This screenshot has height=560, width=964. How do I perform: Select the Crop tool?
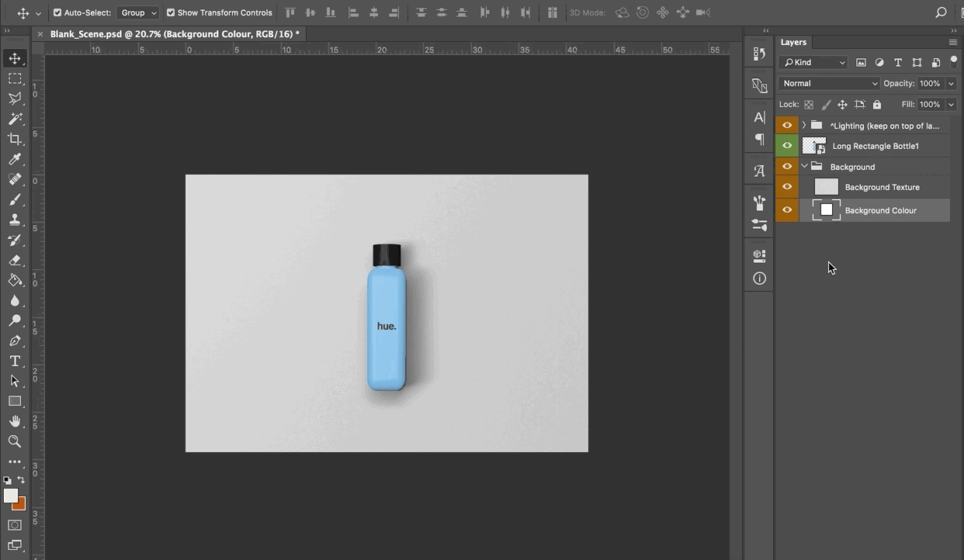(x=15, y=140)
